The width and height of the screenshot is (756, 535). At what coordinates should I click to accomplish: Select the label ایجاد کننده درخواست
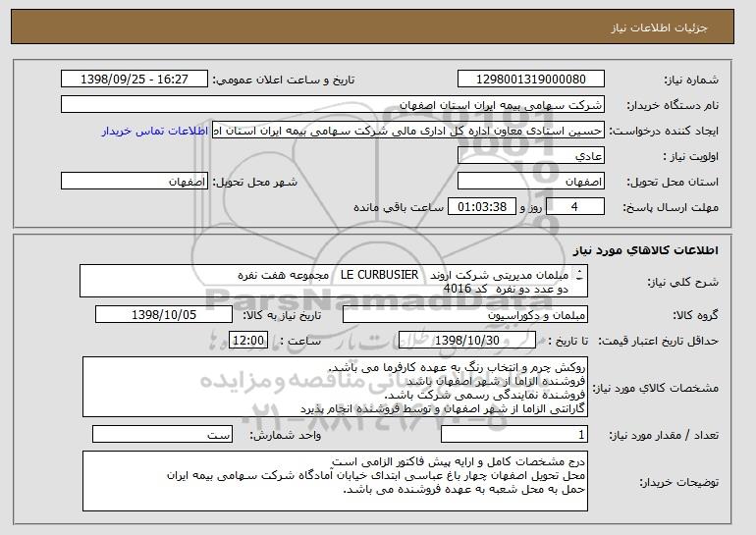tap(664, 132)
